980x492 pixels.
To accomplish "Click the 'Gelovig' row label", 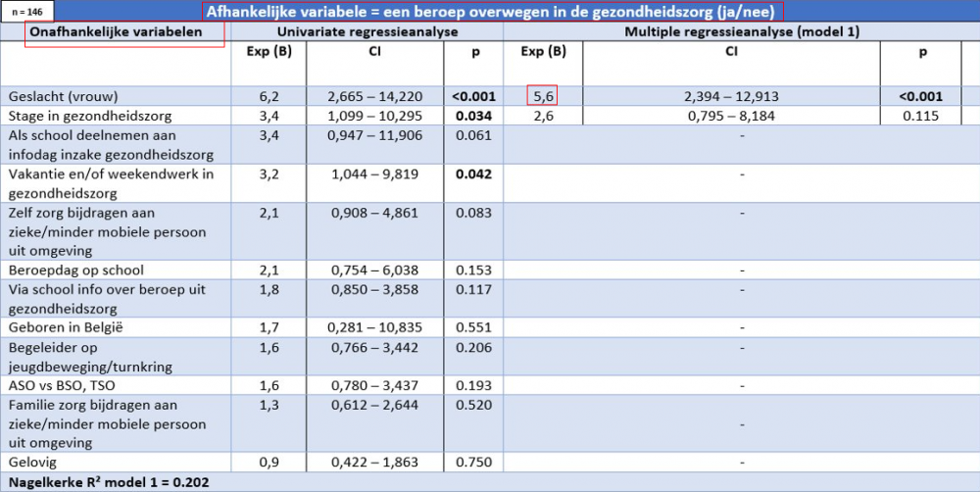I will (32, 463).
